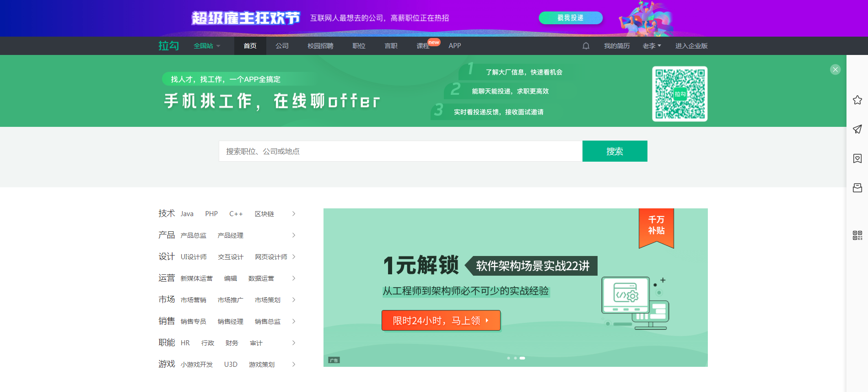Open 我的简历 link
Viewport: 868px width, 392px height.
coord(616,46)
